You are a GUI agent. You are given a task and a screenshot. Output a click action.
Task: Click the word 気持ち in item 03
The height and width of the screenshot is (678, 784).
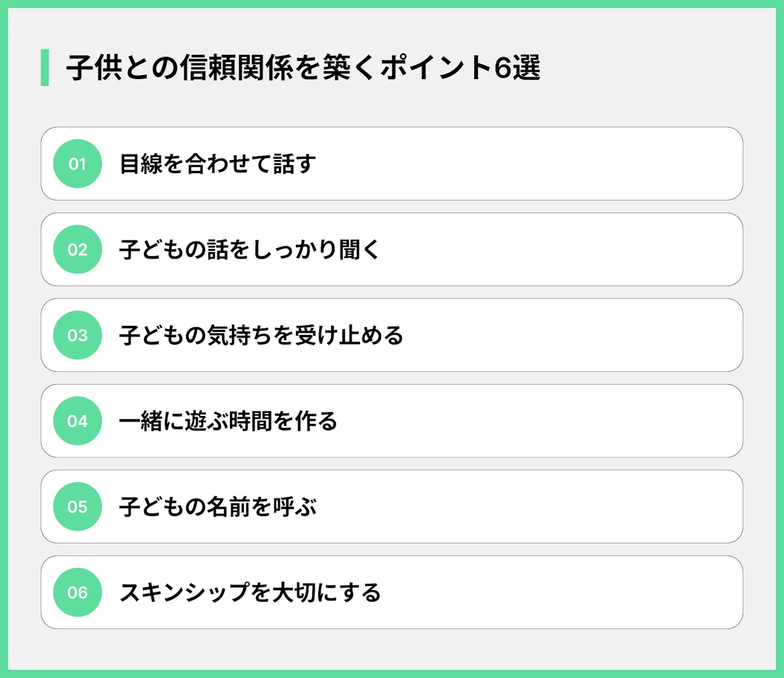click(x=239, y=335)
